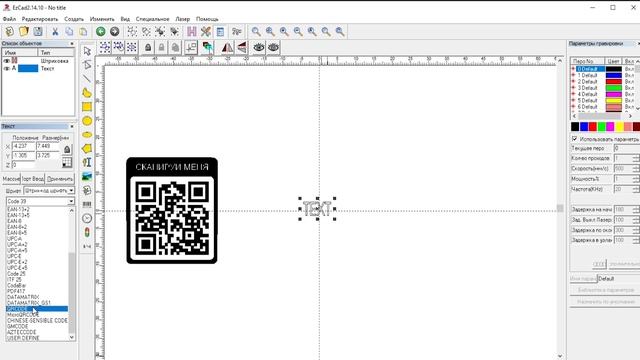Toggle pen 0 Default enable marker
640x360 pixels.
[x=573, y=69]
